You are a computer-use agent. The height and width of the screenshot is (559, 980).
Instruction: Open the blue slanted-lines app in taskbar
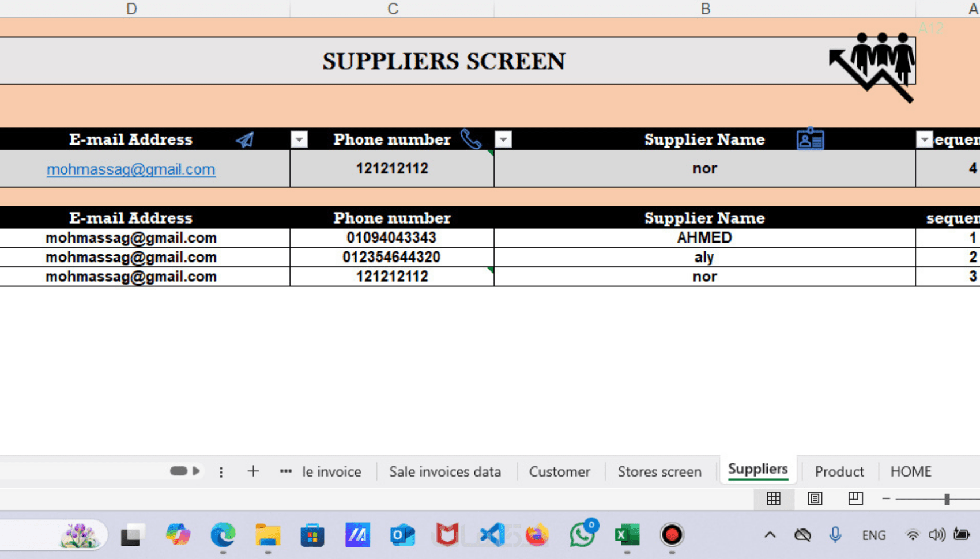click(357, 535)
